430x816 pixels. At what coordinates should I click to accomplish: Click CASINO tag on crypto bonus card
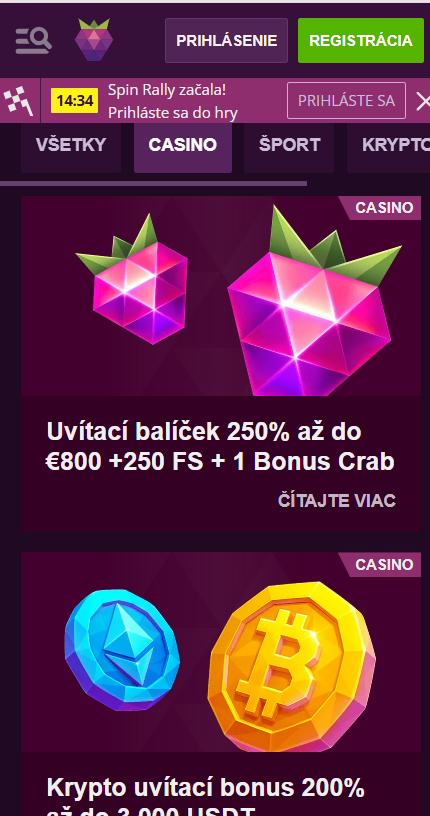pyautogui.click(x=383, y=565)
